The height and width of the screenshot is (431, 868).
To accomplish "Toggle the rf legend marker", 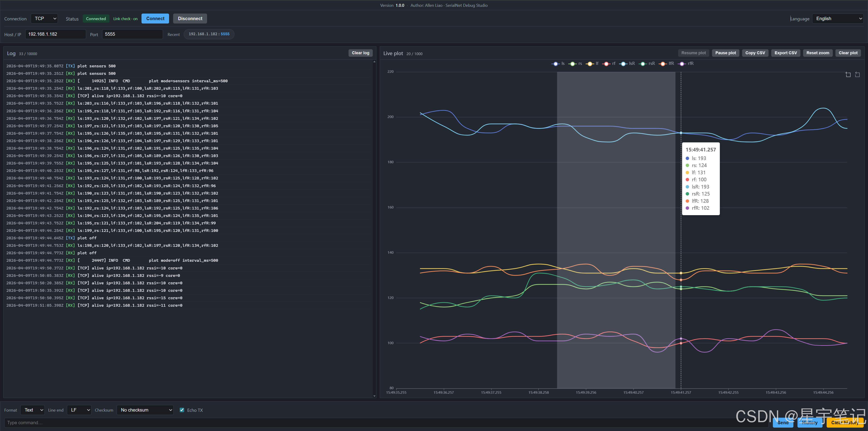I will pyautogui.click(x=606, y=64).
